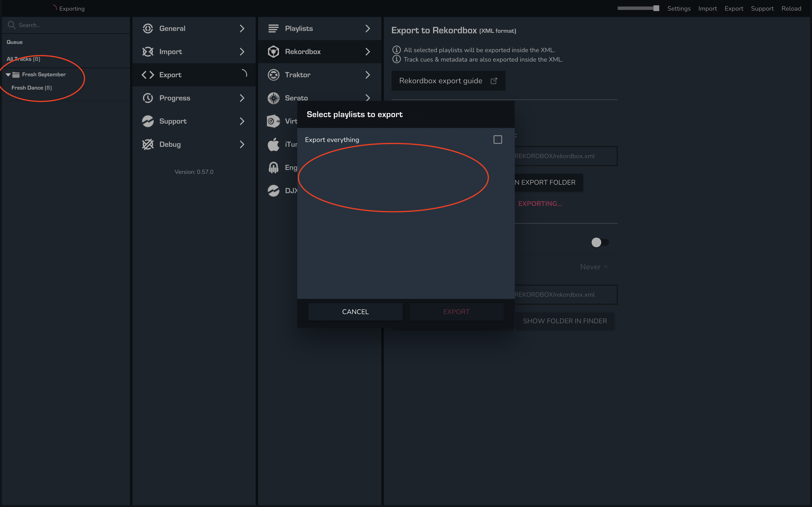Click the Playlists list icon
The height and width of the screenshot is (507, 812).
pyautogui.click(x=274, y=28)
